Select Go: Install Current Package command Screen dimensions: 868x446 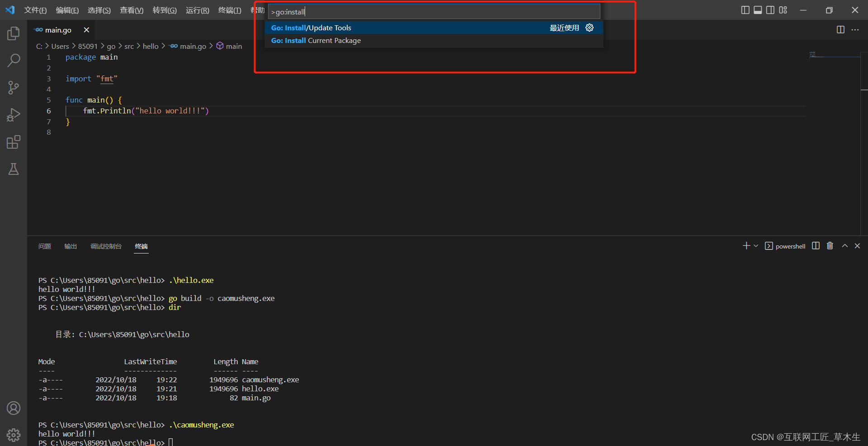point(316,40)
